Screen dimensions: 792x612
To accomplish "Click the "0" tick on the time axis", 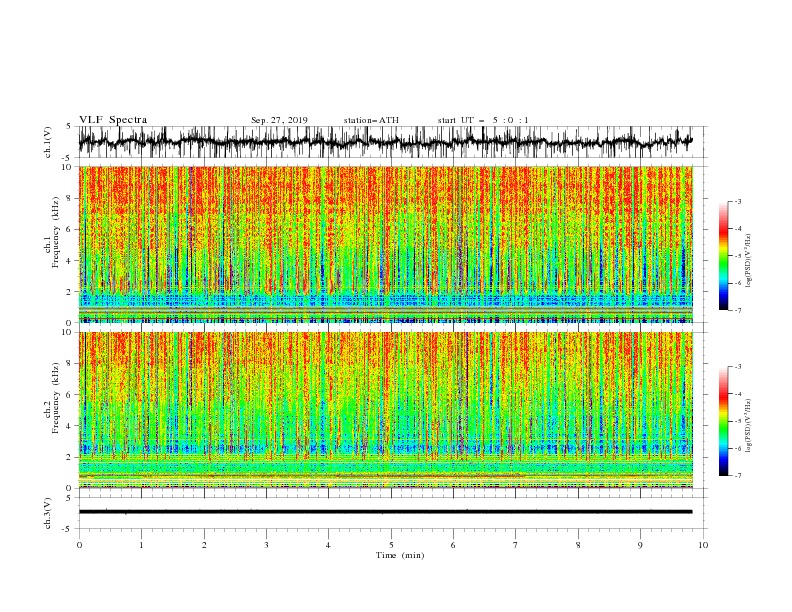I will pos(79,545).
